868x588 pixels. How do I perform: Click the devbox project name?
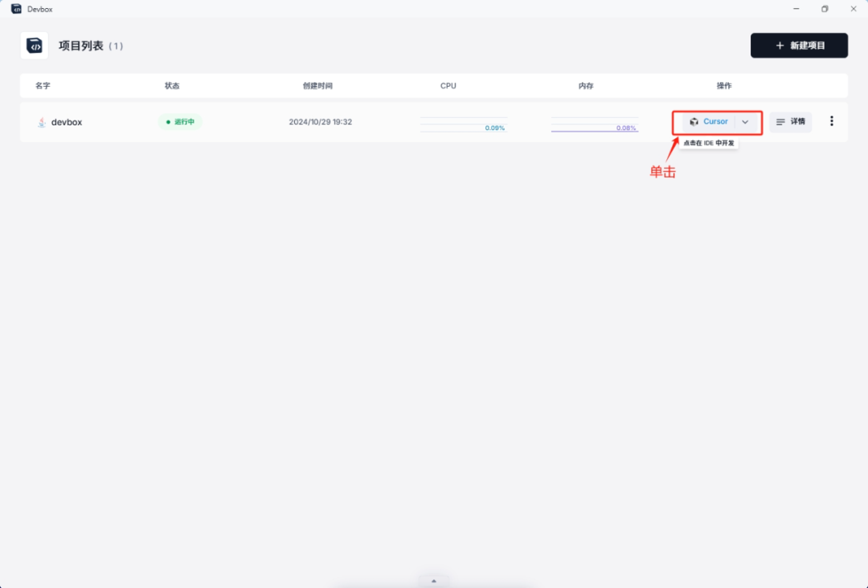(67, 122)
